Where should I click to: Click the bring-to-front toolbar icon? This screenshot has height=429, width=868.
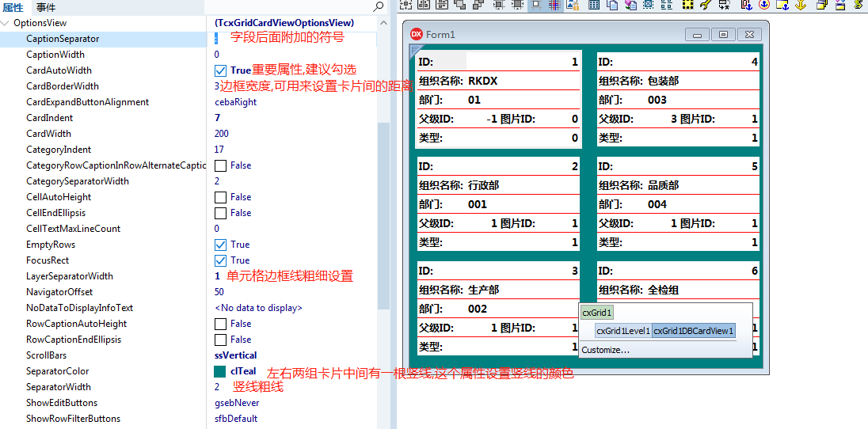pyautogui.click(x=460, y=5)
